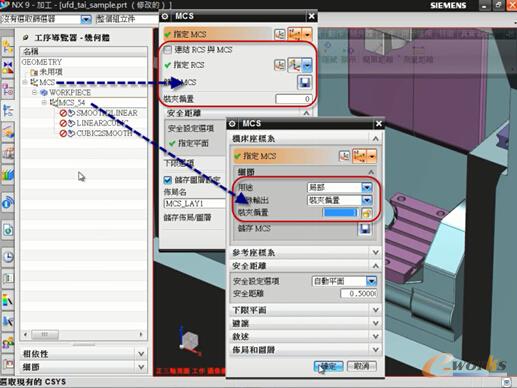The height and width of the screenshot is (388, 517).
Task: Collapse 機床座標系 section
Action: coord(375,139)
